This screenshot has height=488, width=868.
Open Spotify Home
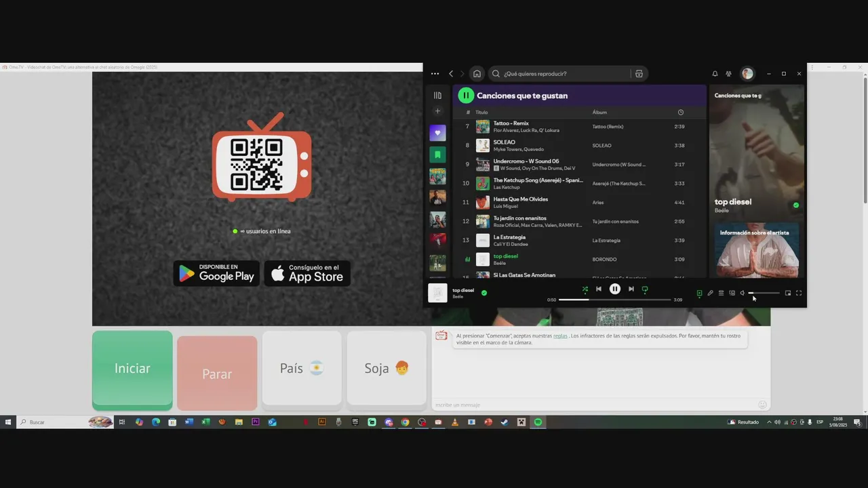point(477,74)
